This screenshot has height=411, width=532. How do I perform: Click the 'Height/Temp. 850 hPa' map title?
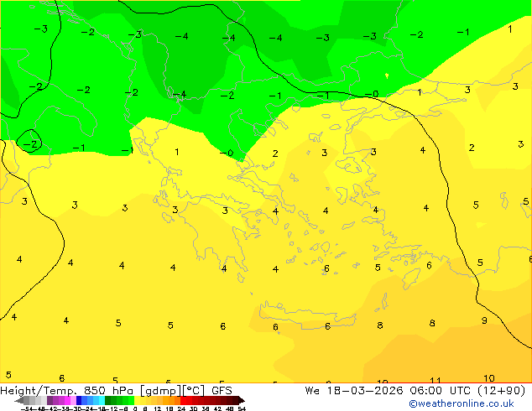pyautogui.click(x=66, y=391)
